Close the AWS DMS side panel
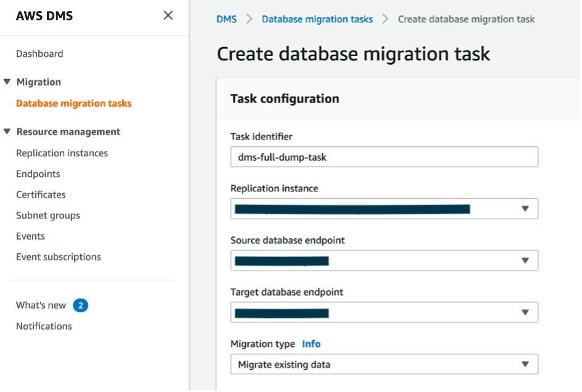The width and height of the screenshot is (582, 392). coord(168,15)
